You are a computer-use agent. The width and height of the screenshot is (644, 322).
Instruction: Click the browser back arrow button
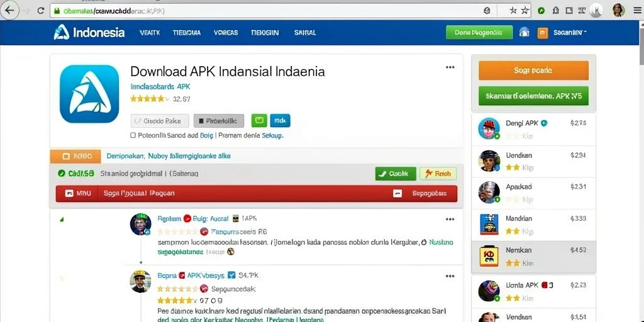click(x=10, y=11)
